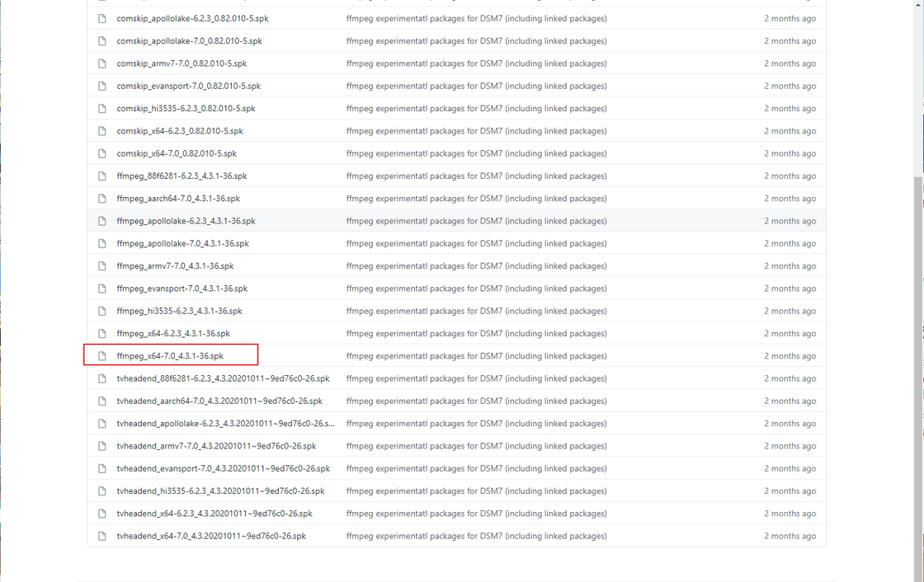Viewport: 924px width, 582px height.
Task: Open tvheadend_evansport-7.0 spk file link
Action: point(224,468)
